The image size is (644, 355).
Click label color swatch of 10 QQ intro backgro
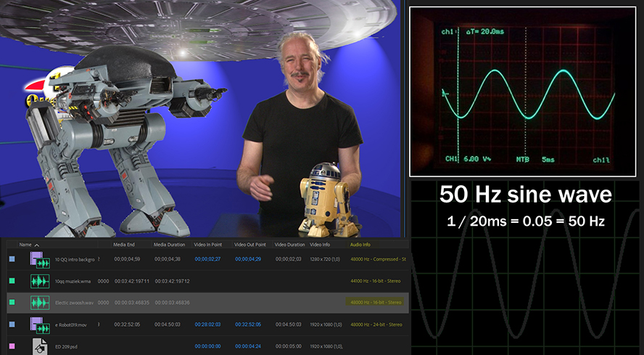(12, 259)
